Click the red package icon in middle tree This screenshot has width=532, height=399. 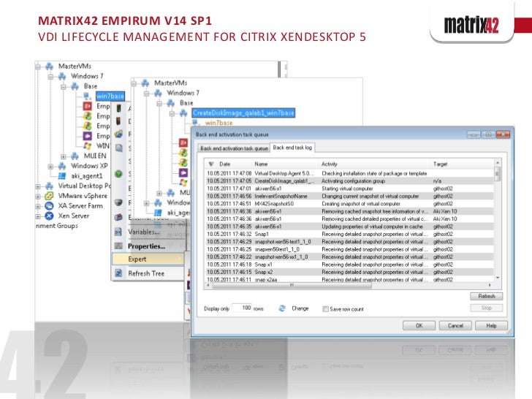(183, 142)
